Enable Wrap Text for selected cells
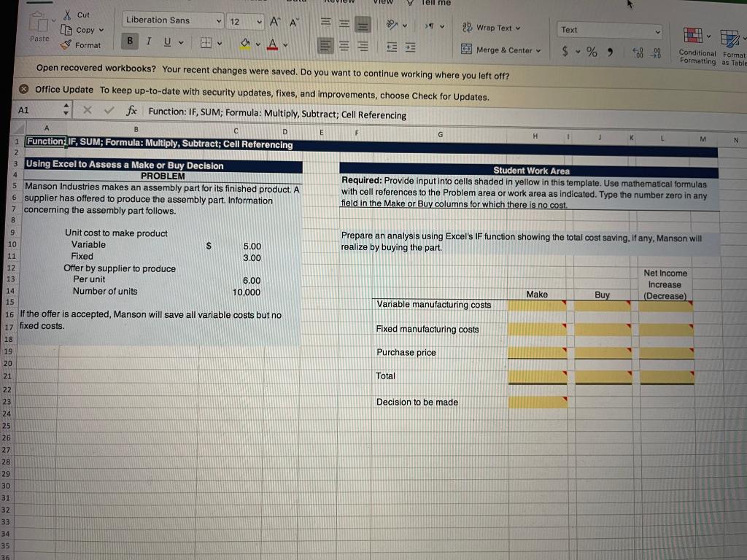747x560 pixels. click(490, 28)
